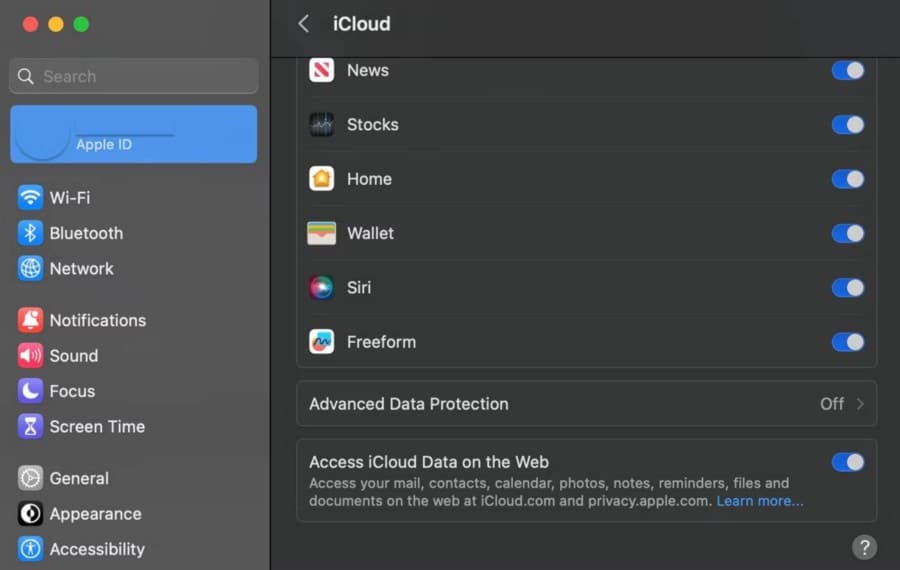Expand Advanced Data Protection chevron
This screenshot has width=900, height=570.
point(860,404)
